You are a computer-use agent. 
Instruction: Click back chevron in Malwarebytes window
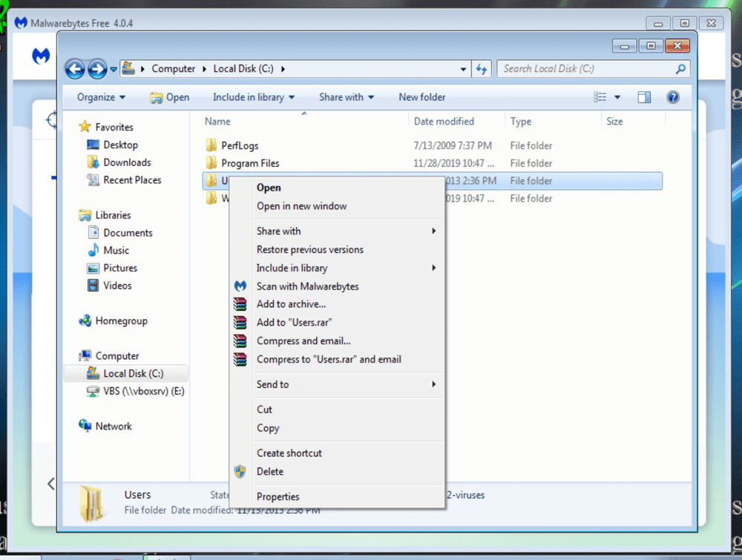coord(51,484)
